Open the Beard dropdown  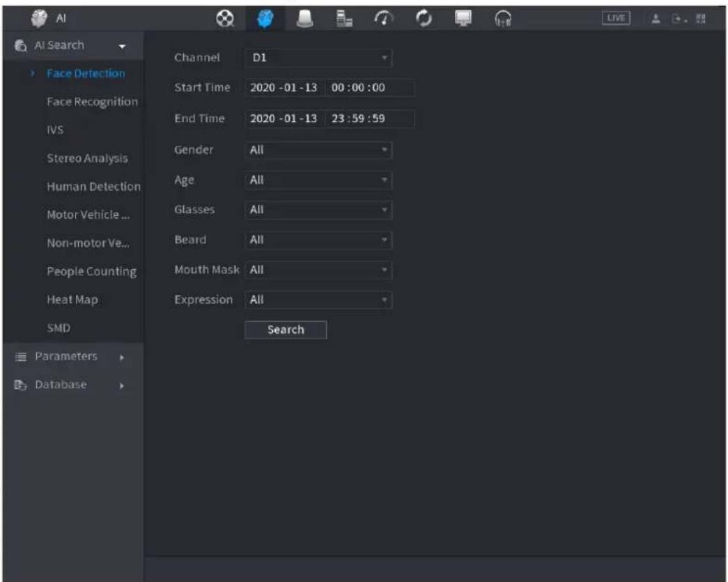(318, 240)
